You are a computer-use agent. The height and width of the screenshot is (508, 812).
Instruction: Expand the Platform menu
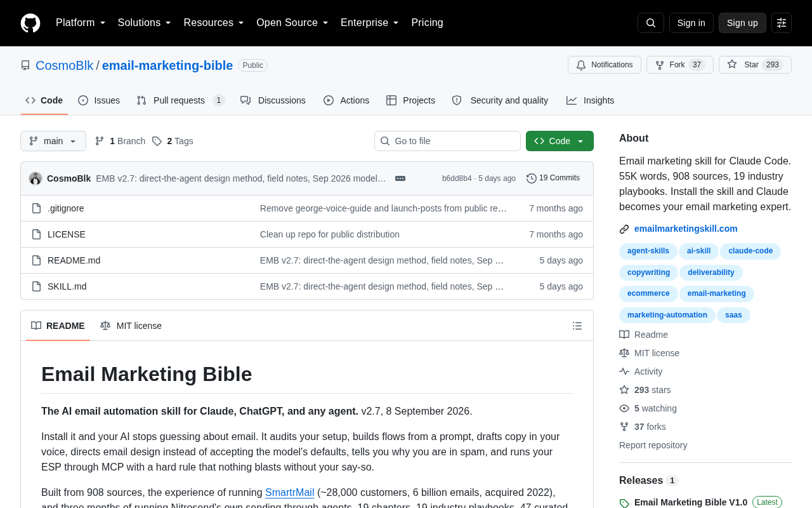81,23
